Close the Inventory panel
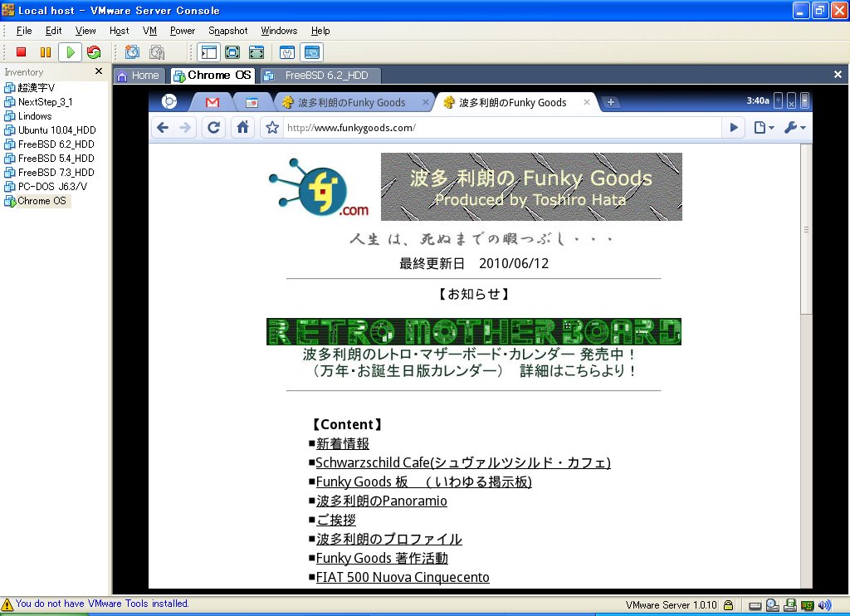 99,71
